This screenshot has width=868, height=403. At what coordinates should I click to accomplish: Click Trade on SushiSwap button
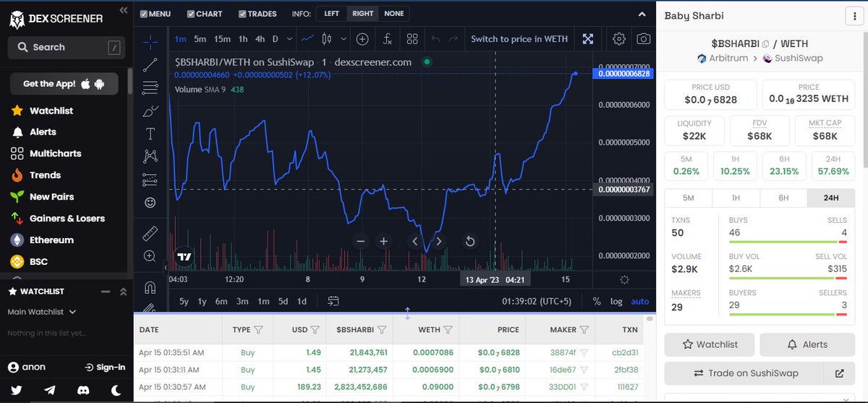coord(746,373)
